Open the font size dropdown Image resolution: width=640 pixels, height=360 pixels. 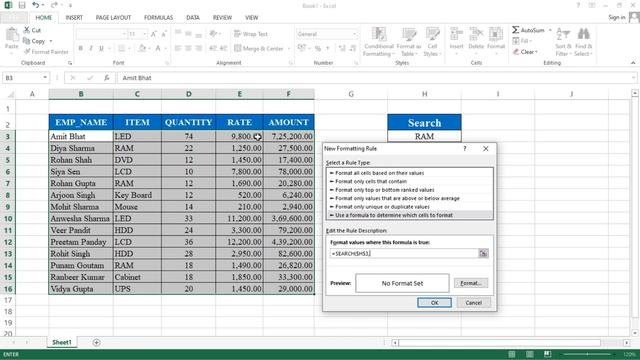[x=144, y=34]
